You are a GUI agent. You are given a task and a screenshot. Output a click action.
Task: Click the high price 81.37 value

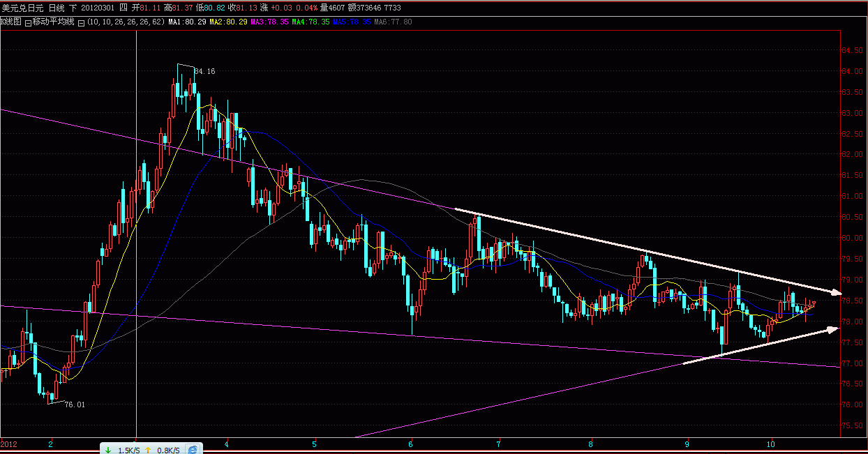(184, 8)
